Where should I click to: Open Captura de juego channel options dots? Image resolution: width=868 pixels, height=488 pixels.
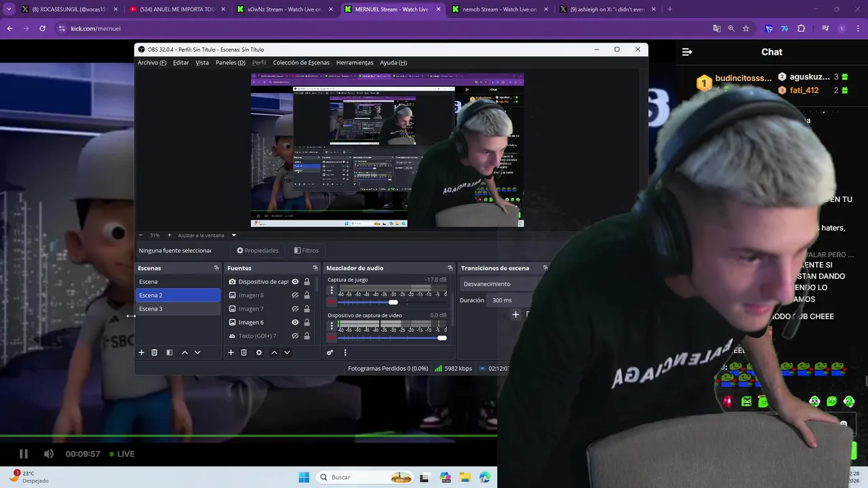tap(332, 291)
